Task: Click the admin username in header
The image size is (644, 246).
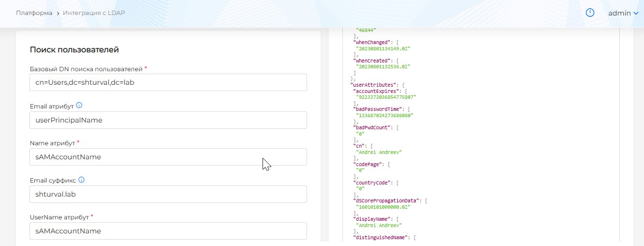Action: [x=619, y=14]
